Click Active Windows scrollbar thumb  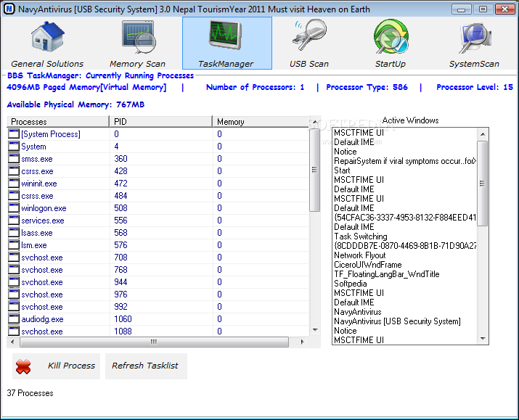(x=482, y=184)
